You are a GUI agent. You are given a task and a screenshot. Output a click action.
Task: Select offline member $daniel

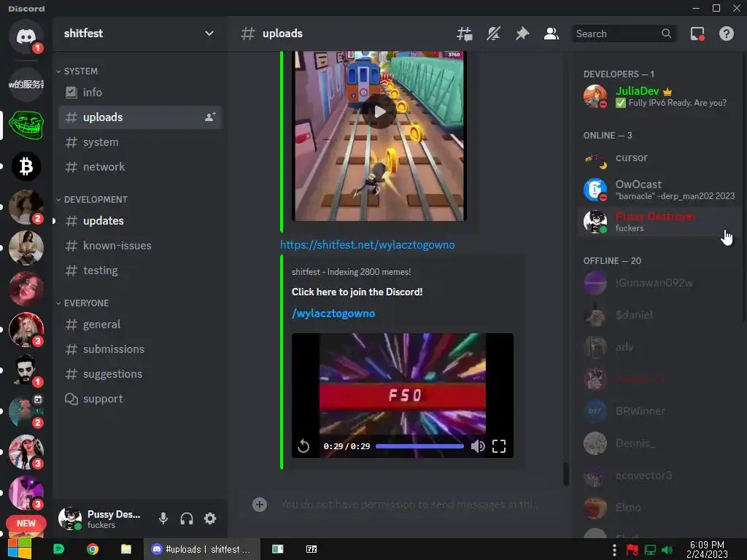659,315
